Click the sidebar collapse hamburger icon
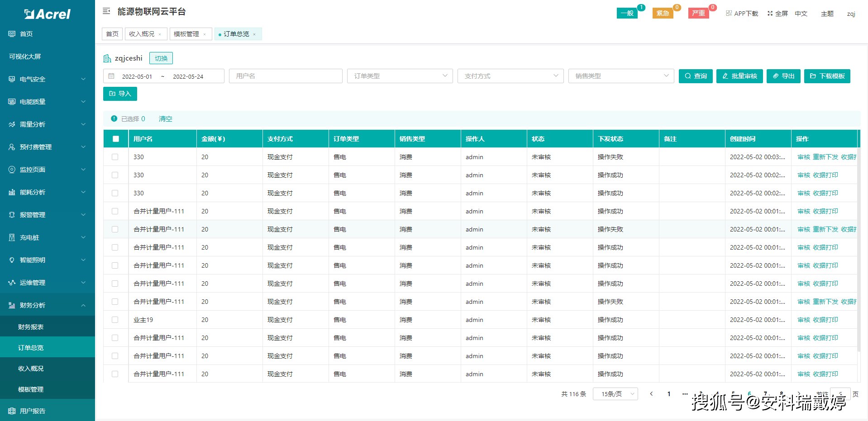868x421 pixels. click(x=106, y=11)
